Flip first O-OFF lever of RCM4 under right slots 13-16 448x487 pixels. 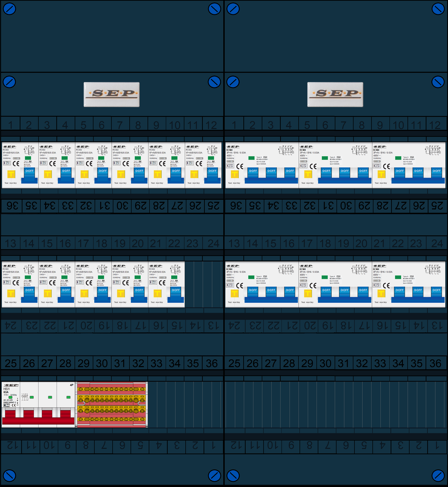253,292
